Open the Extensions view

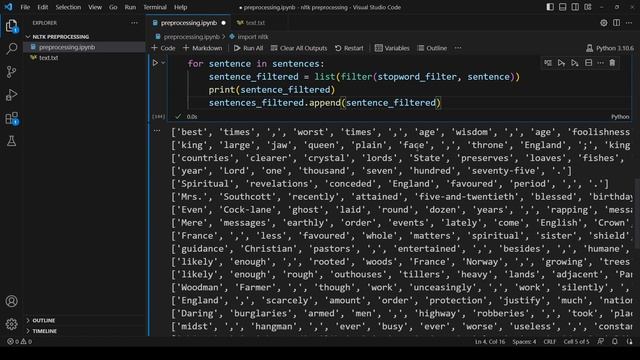tap(11, 118)
